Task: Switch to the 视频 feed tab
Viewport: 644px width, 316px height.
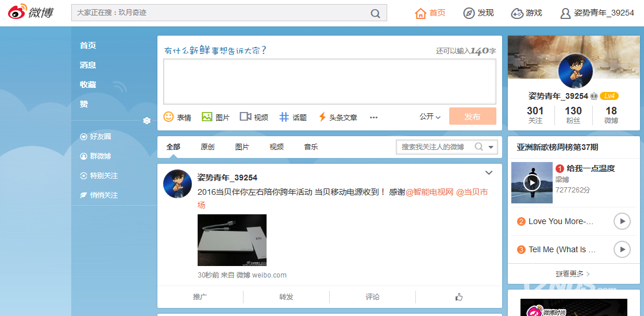Action: point(276,147)
